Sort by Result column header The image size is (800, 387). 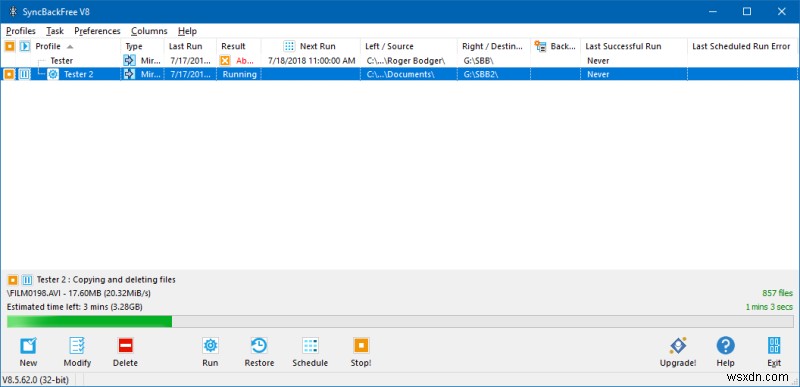[x=233, y=46]
